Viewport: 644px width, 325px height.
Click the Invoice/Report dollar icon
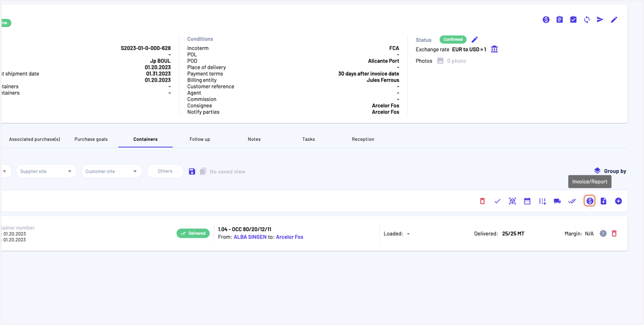point(590,201)
